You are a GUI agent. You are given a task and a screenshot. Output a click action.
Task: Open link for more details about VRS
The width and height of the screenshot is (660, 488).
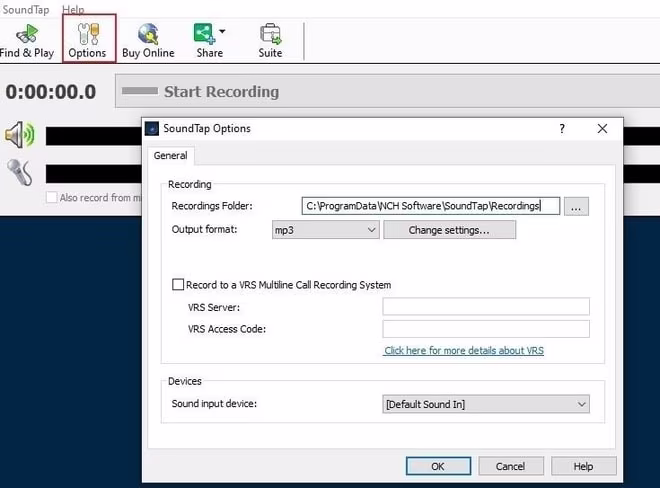pos(464,350)
